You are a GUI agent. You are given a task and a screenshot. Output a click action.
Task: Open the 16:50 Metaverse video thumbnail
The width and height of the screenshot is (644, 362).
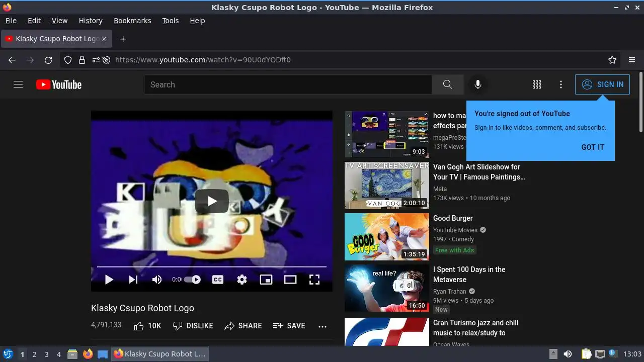387,288
